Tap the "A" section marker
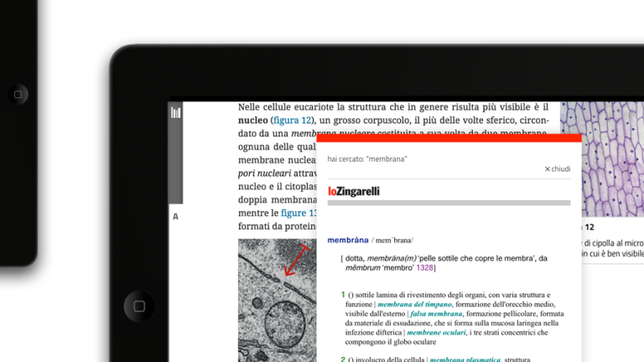Screen dimensions: 644x362 pos(175,217)
